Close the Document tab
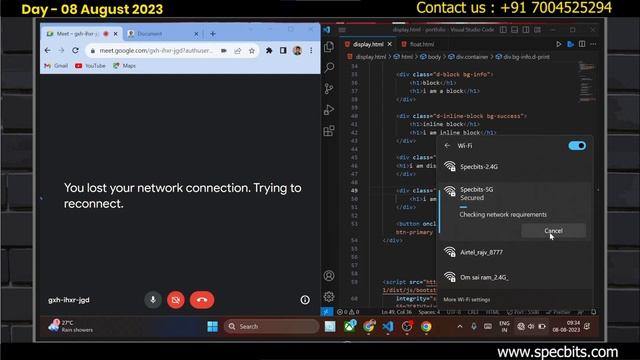 point(196,34)
